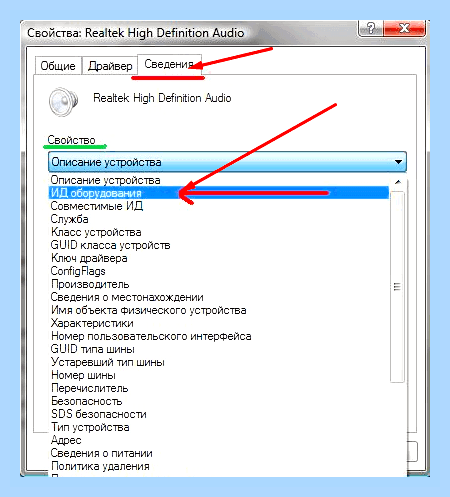
Task: Select Совместимые ИД option
Action: coord(219,206)
